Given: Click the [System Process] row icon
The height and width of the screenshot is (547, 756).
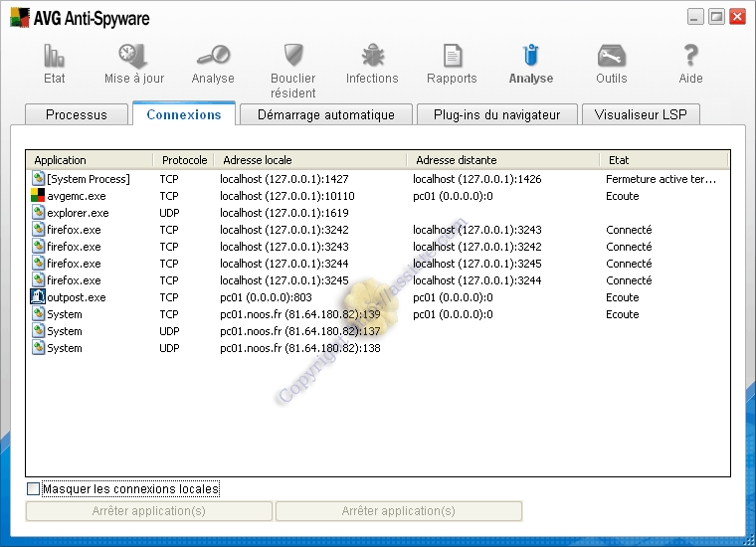Looking at the screenshot, I should (38, 178).
